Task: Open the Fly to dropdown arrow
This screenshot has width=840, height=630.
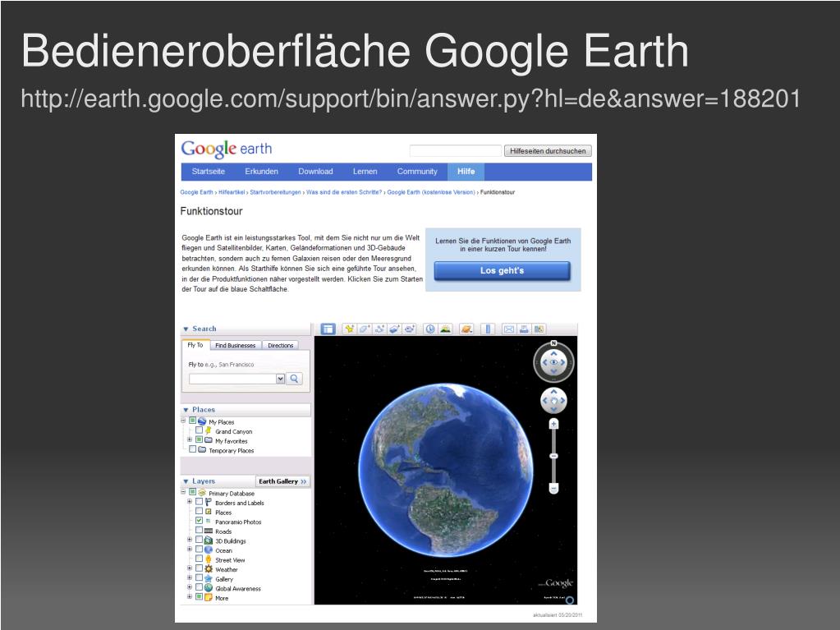Action: [x=280, y=379]
